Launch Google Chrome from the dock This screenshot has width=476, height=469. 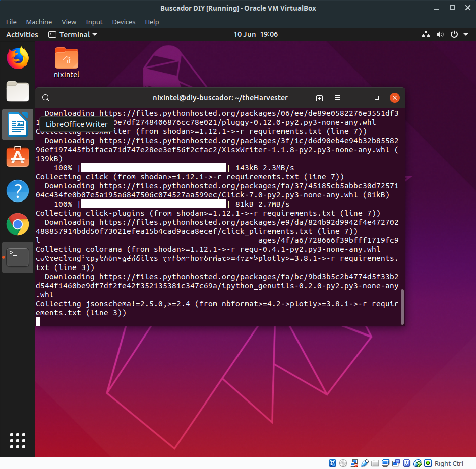coord(18,224)
